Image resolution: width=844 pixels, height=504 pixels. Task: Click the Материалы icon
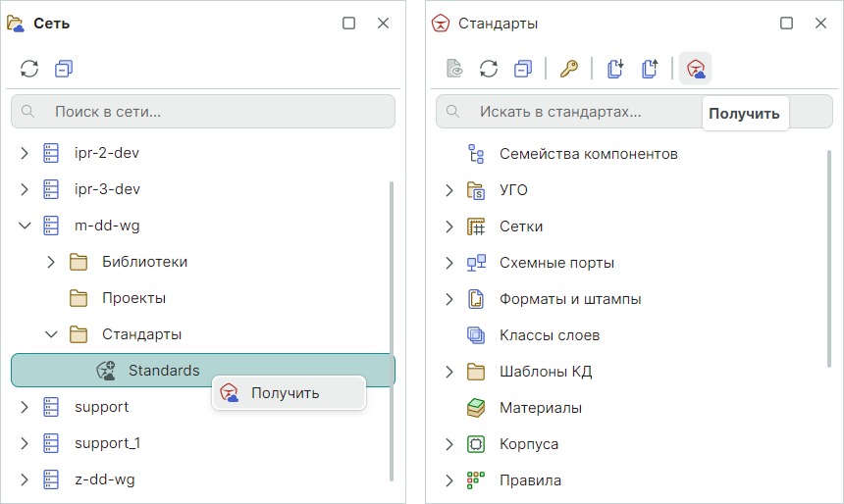476,408
